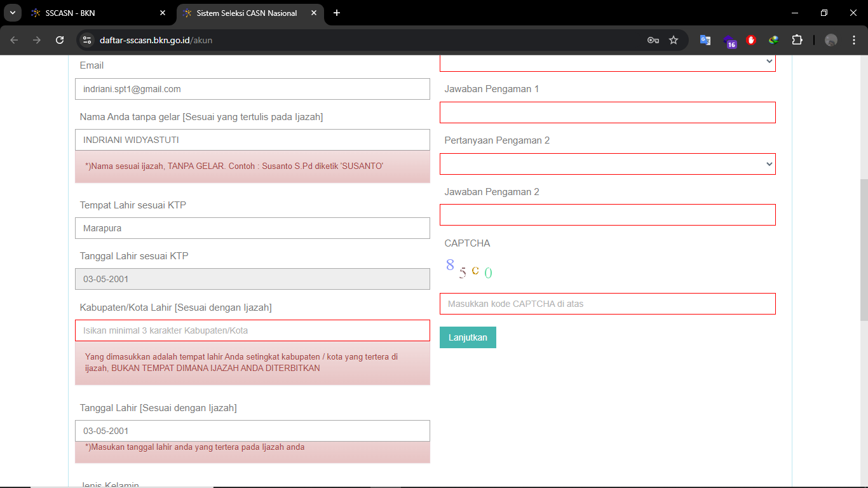The height and width of the screenshot is (488, 868).
Task: Close the Sistem Seleksi CASN Nasional tab
Action: [x=314, y=13]
